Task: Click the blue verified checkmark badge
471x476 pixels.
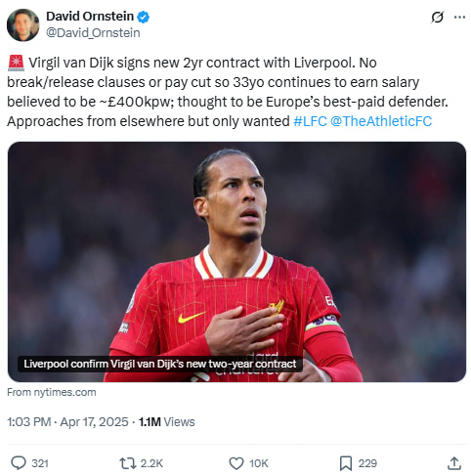Action: click(143, 17)
